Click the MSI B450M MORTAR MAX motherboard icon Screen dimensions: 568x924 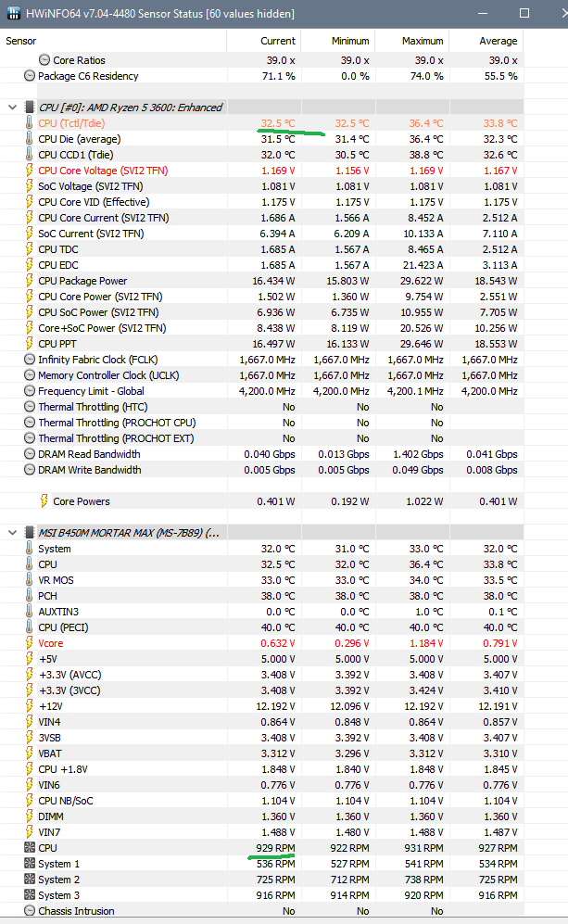(x=30, y=533)
